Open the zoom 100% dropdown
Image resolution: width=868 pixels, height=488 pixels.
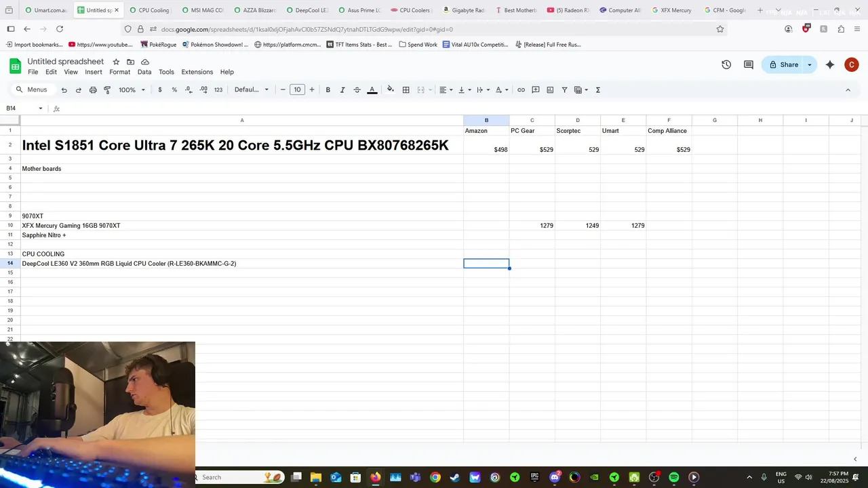click(x=132, y=90)
